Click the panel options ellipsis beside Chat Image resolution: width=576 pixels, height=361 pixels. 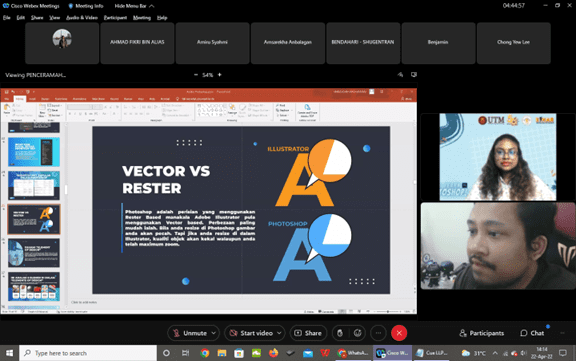[x=562, y=333]
